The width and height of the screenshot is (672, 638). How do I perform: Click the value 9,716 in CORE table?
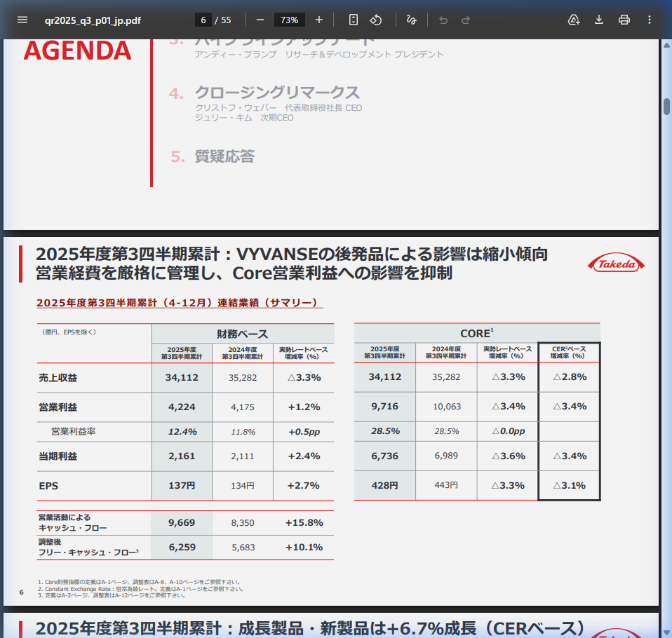pyautogui.click(x=385, y=406)
